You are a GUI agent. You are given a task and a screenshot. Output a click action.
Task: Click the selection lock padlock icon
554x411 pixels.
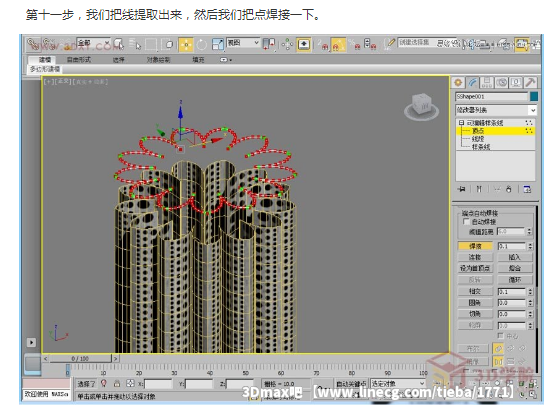coord(117,383)
